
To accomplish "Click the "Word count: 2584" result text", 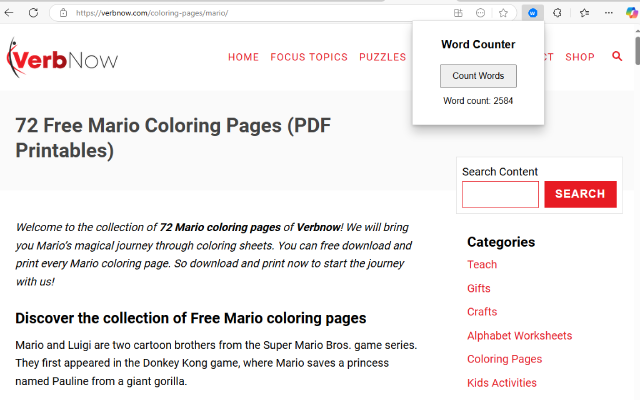I will pos(478,101).
